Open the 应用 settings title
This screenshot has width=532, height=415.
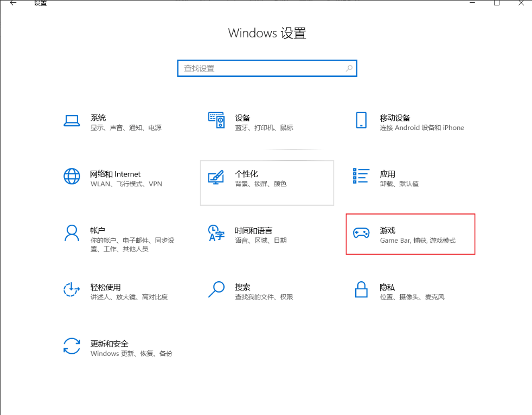(x=387, y=174)
